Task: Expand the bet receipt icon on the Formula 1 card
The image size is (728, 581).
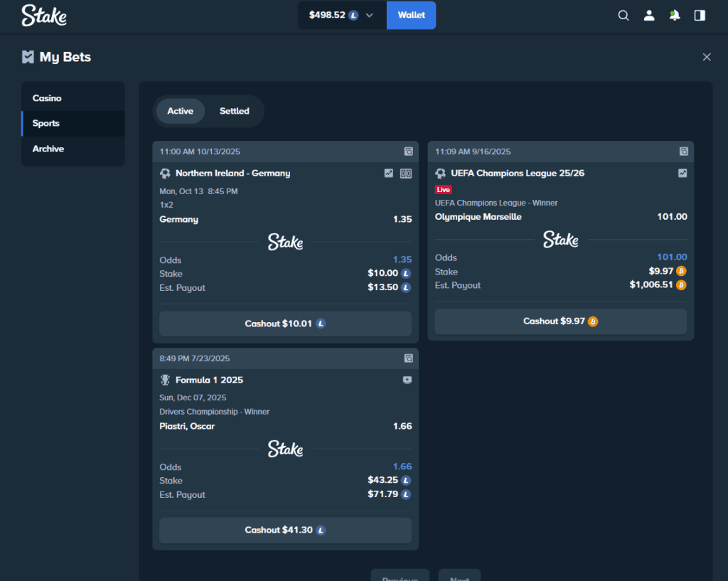Action: coord(407,358)
